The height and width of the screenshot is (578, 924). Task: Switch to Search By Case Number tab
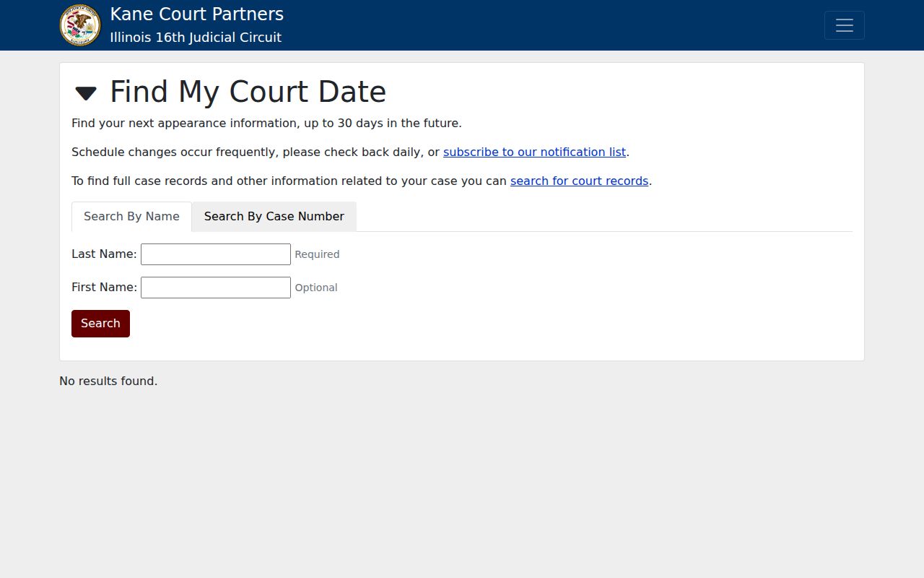(274, 217)
